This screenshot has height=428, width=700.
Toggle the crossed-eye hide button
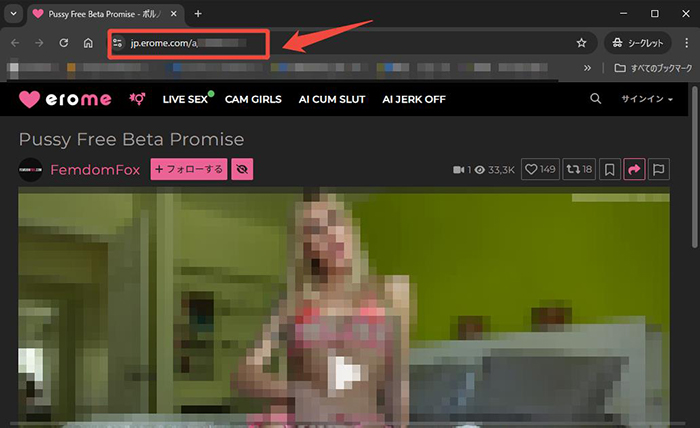241,170
